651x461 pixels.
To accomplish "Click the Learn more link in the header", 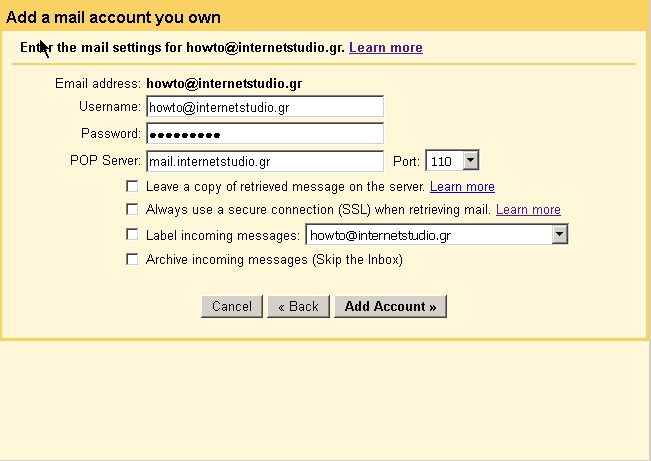I will point(385,48).
